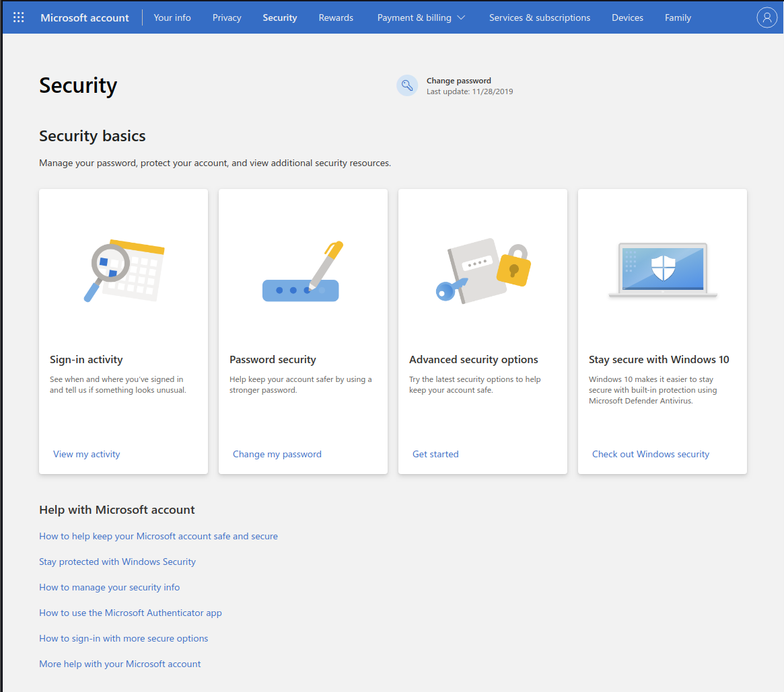Open 'How to help keep your Microsoft account safe' article

tap(159, 536)
